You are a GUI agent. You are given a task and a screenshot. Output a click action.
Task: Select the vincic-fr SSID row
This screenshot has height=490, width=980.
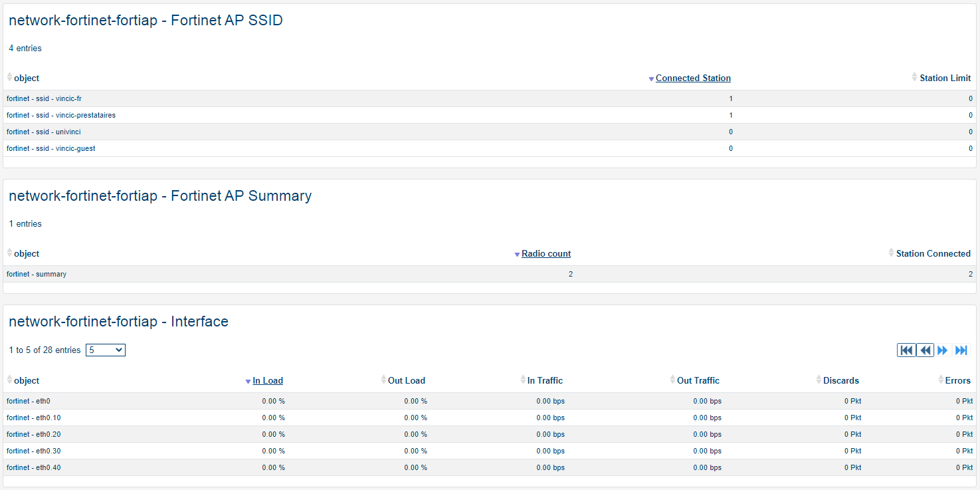click(x=44, y=98)
